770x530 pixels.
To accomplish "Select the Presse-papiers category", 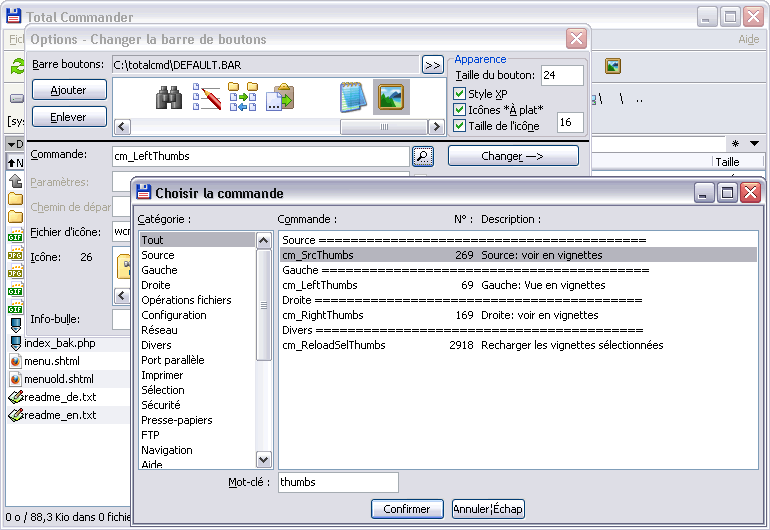I will tap(197, 420).
